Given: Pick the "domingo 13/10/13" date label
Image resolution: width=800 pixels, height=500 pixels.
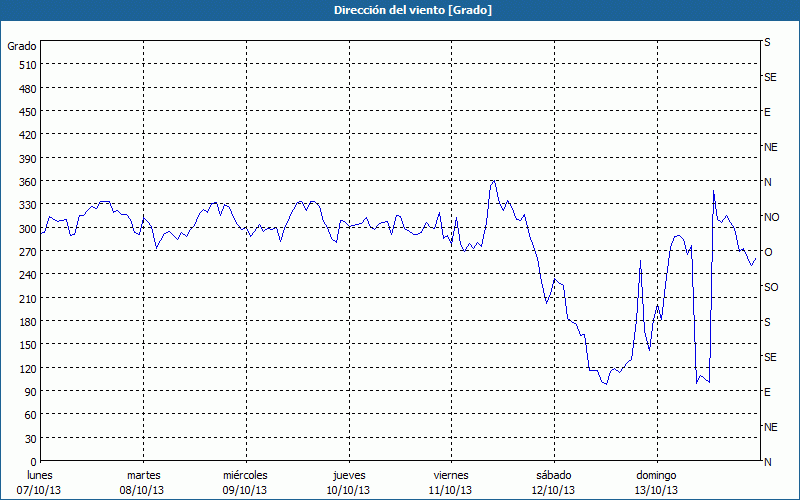Looking at the screenshot, I should click(656, 483).
